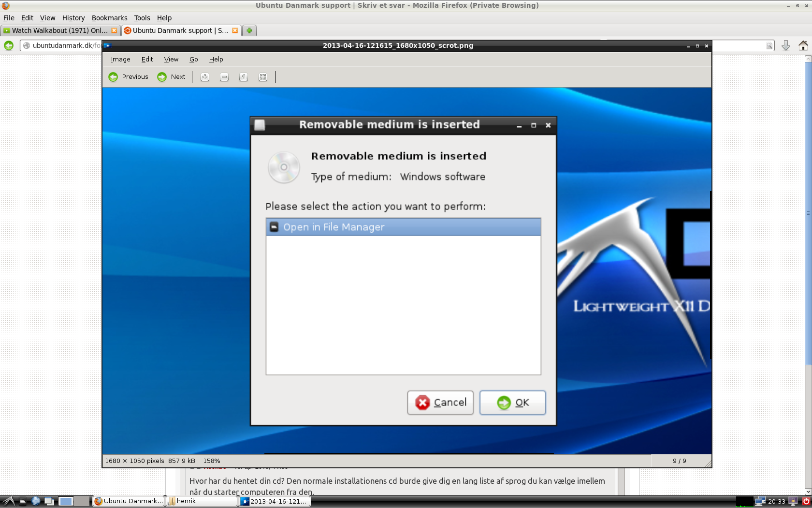
Task: Fit the image to the window
Action: tap(263, 77)
